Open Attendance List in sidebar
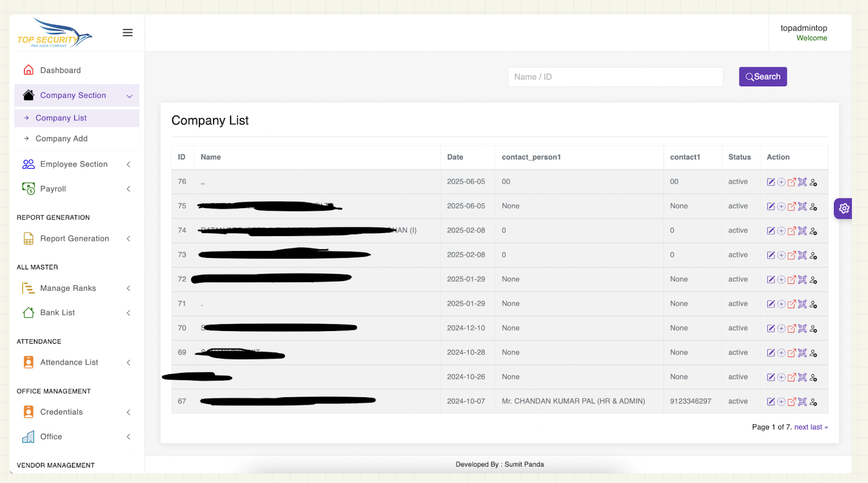Viewport: 868px width, 483px height. [x=69, y=362]
